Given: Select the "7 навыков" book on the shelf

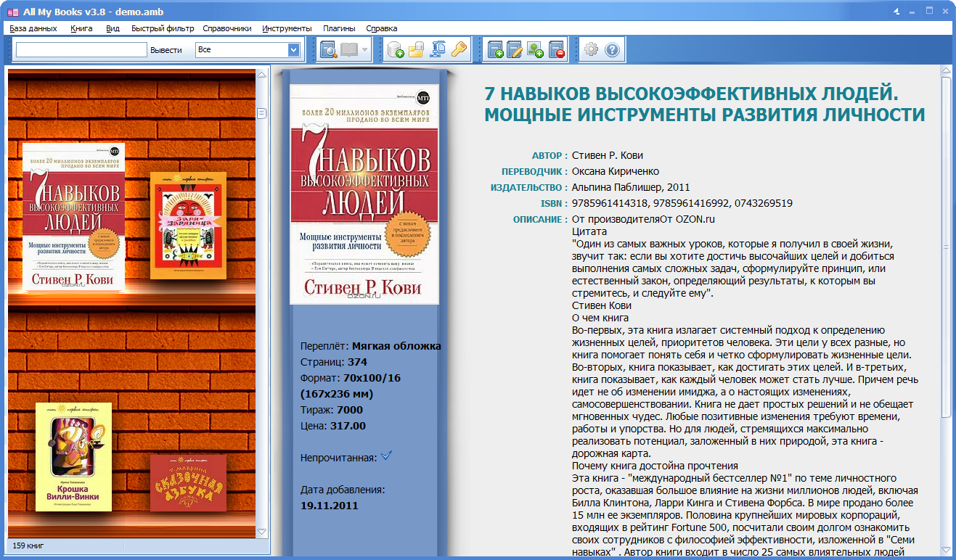Looking at the screenshot, I should tap(73, 217).
